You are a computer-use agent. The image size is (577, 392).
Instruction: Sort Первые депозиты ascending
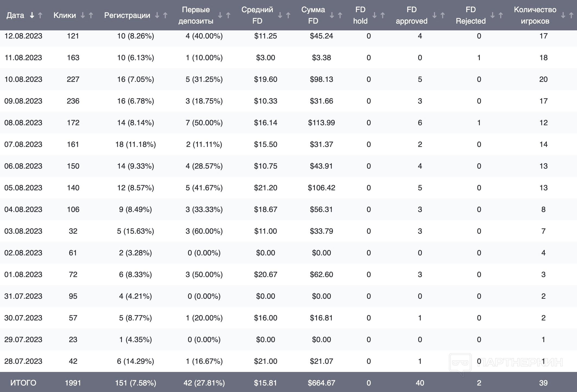pos(228,15)
